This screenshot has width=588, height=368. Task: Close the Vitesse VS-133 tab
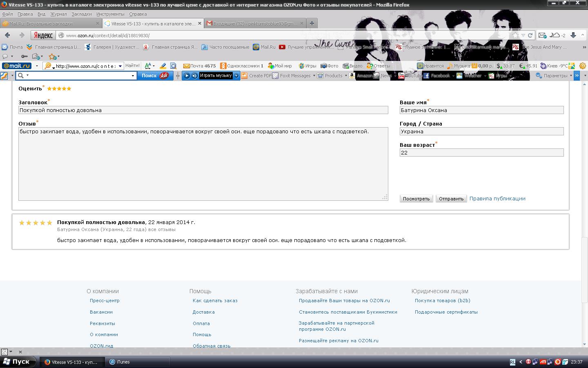[x=200, y=23]
